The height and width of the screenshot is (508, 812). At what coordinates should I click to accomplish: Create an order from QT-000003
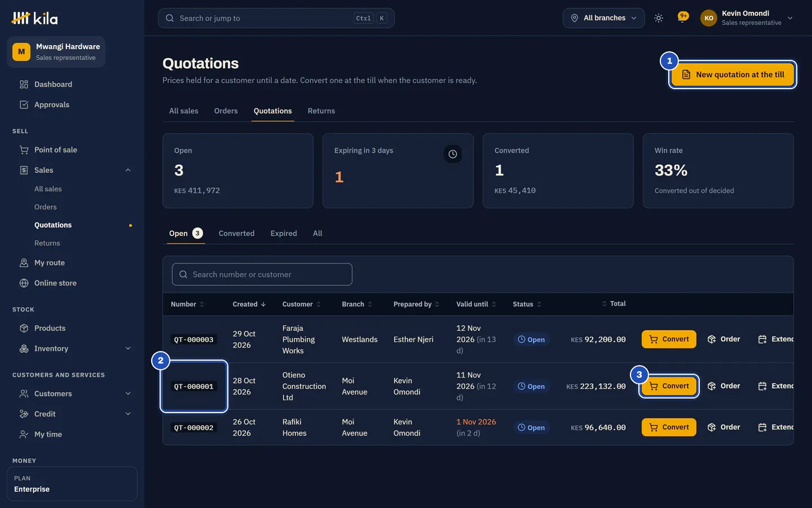point(723,339)
